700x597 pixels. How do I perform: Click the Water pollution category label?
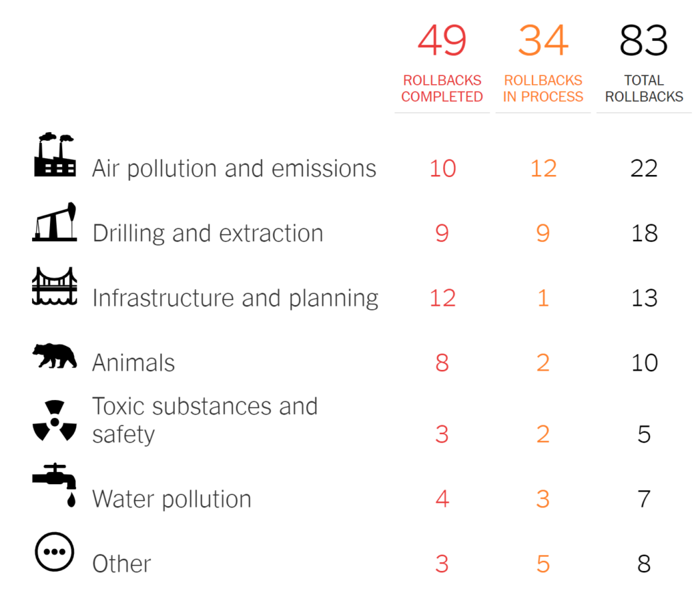coord(172,500)
